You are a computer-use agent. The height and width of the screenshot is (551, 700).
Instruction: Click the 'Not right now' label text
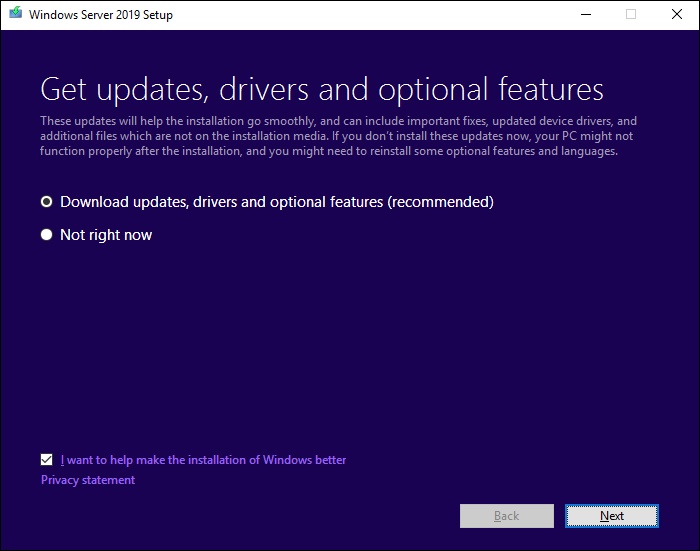106,235
